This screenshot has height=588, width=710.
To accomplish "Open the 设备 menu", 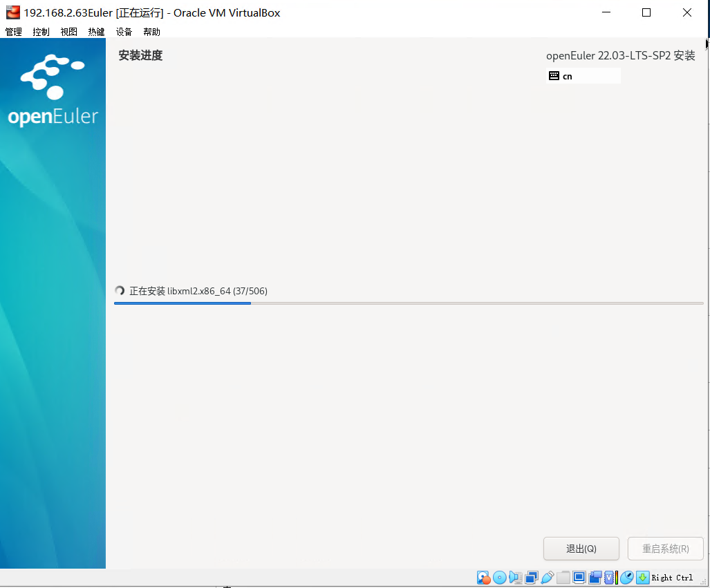I will tap(124, 32).
